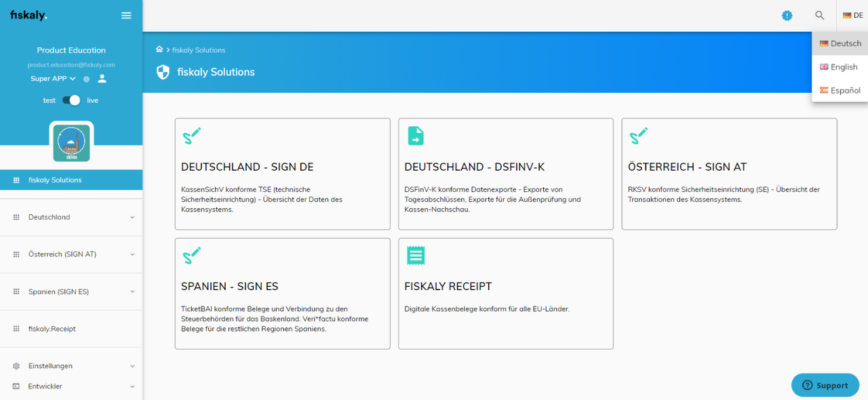Expand the Deutschland menu chevron
This screenshot has height=400, width=868.
pyautogui.click(x=132, y=218)
